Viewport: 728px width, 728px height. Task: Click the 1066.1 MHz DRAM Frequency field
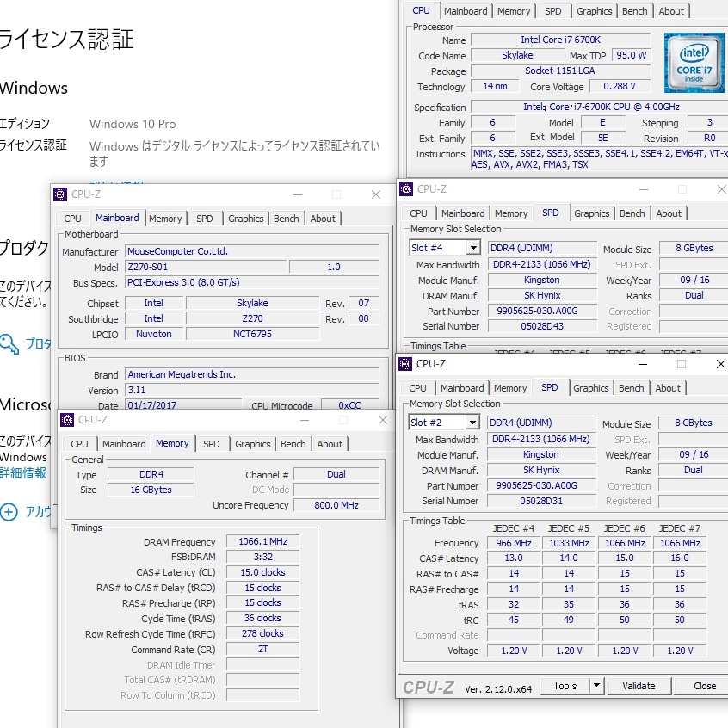click(x=262, y=541)
